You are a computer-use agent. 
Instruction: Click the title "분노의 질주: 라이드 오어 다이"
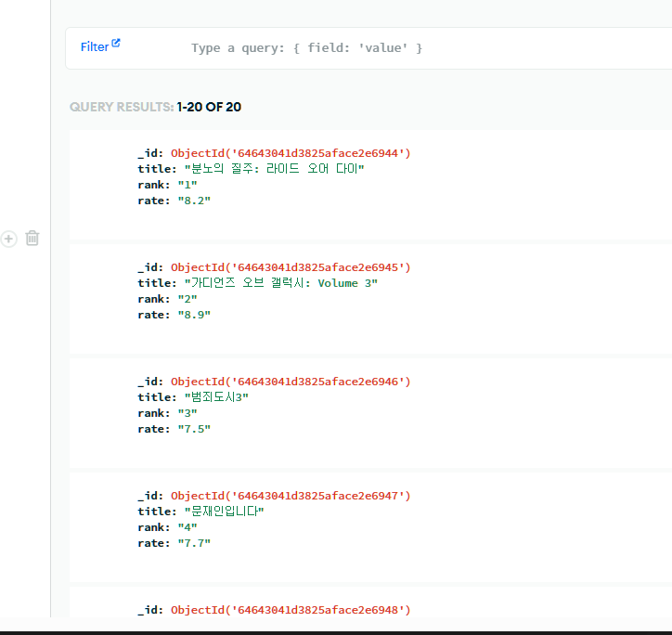pyautogui.click(x=275, y=169)
